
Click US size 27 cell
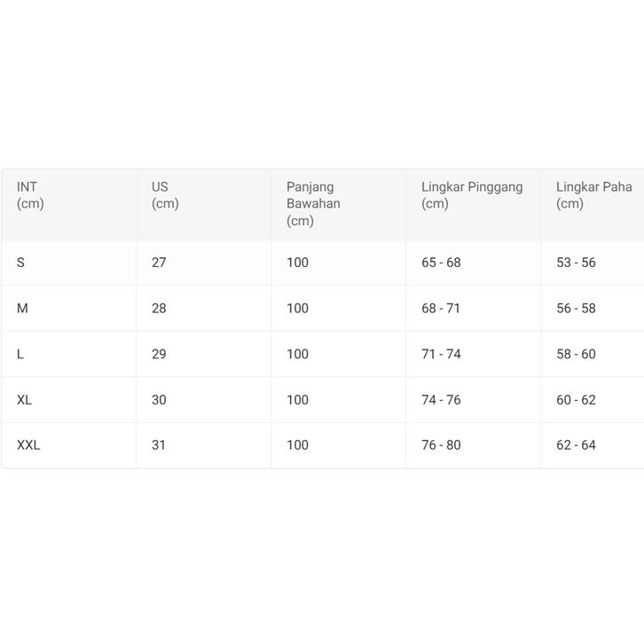[159, 263]
